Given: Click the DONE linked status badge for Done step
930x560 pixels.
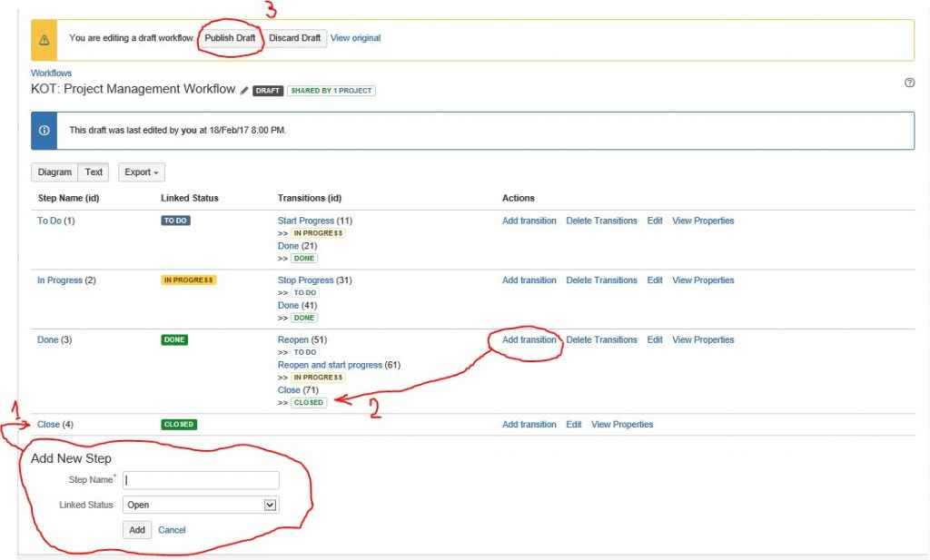Looking at the screenshot, I should (x=174, y=340).
